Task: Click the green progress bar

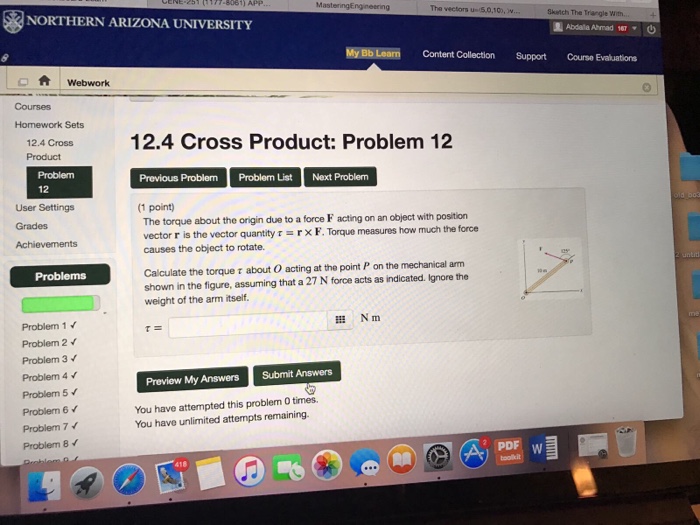Action: coord(58,304)
